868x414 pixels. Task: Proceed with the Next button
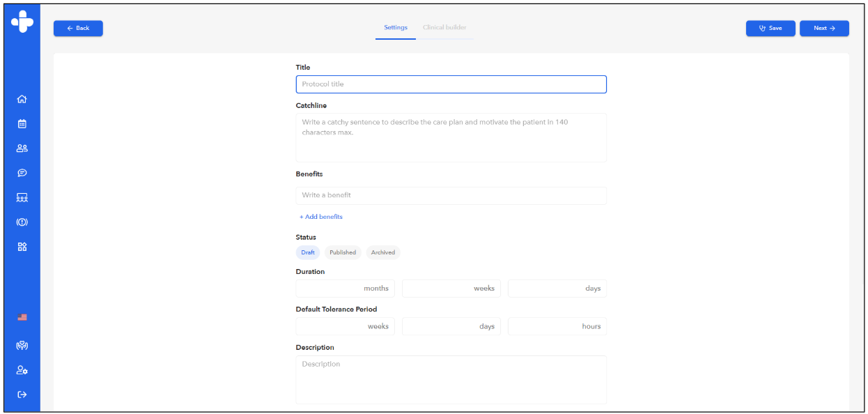[x=824, y=28]
